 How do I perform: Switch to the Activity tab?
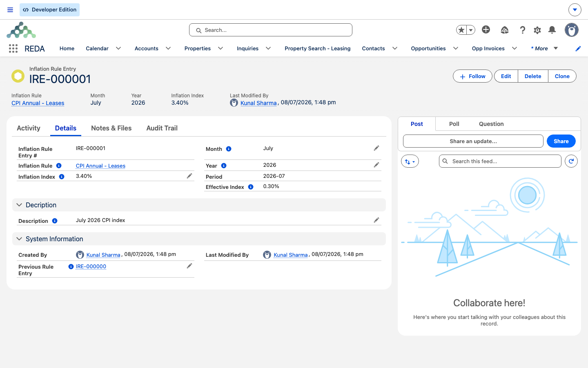[29, 128]
